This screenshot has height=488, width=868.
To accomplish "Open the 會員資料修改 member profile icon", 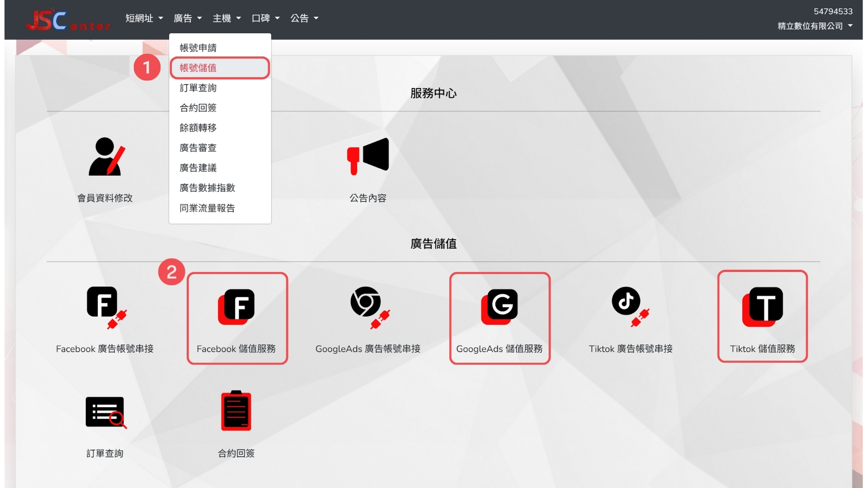I will coord(105,157).
